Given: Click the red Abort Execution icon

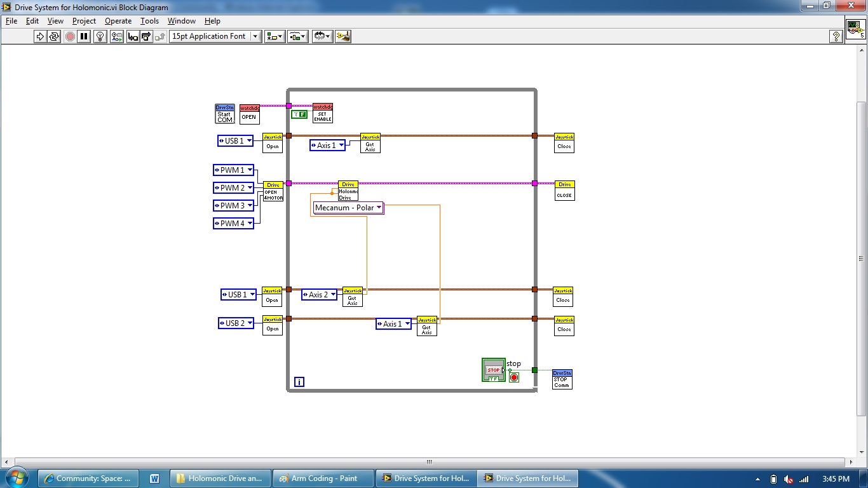Looking at the screenshot, I should 70,36.
